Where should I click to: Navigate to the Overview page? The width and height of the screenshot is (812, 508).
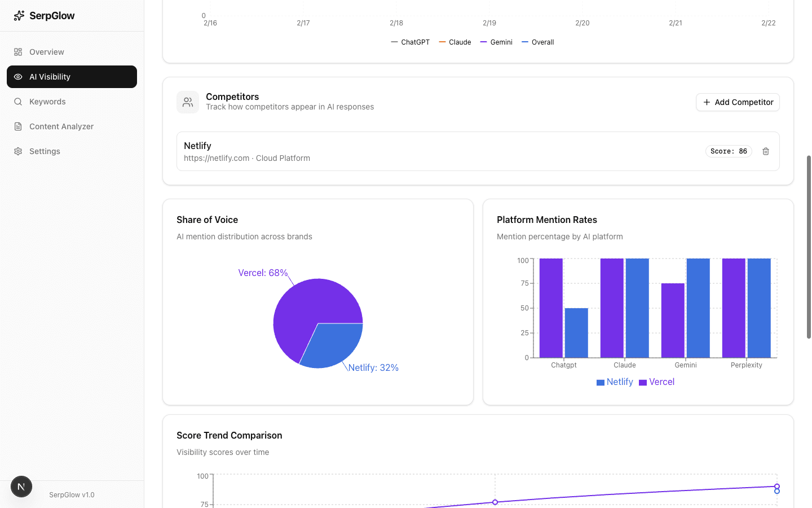coord(47,51)
